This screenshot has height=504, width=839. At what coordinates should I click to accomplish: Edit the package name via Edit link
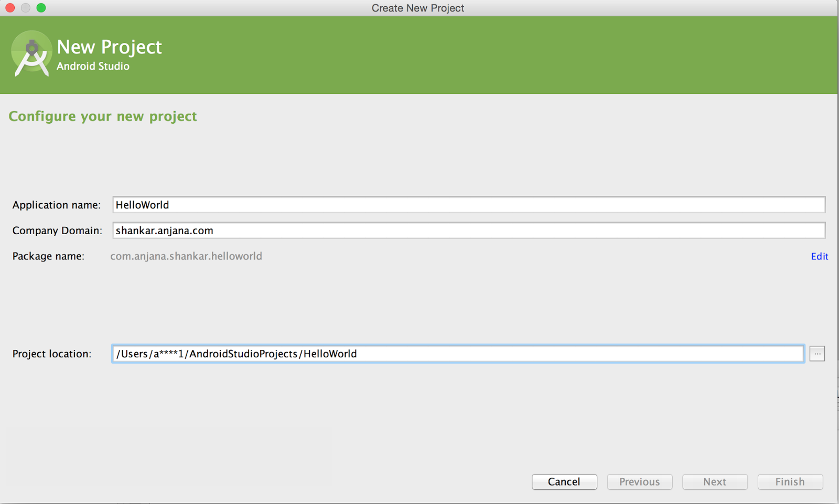819,256
